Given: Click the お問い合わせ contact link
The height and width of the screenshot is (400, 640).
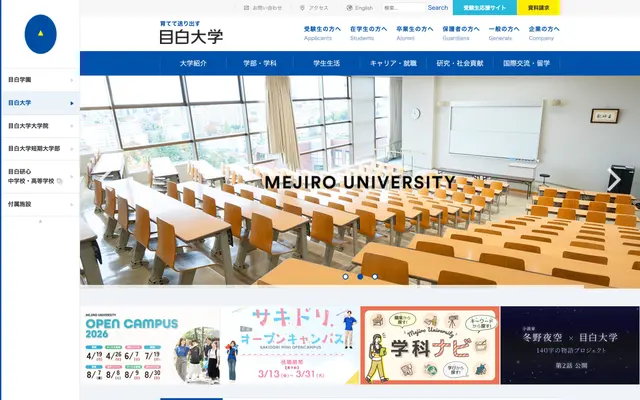Looking at the screenshot, I should point(262,8).
